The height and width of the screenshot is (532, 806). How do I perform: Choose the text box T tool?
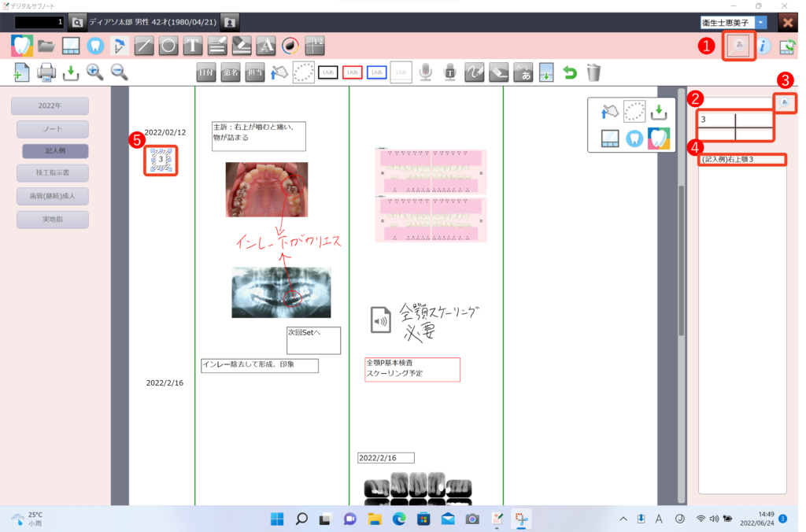coord(193,46)
